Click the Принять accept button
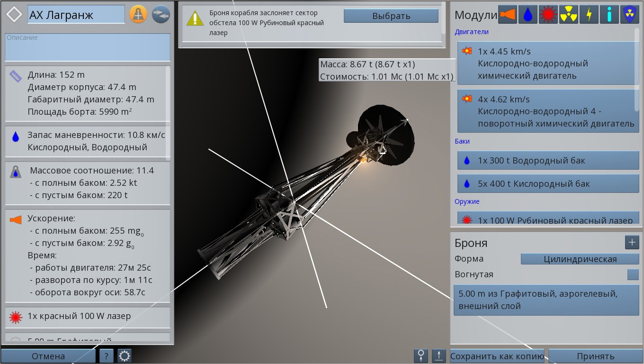 (595, 356)
